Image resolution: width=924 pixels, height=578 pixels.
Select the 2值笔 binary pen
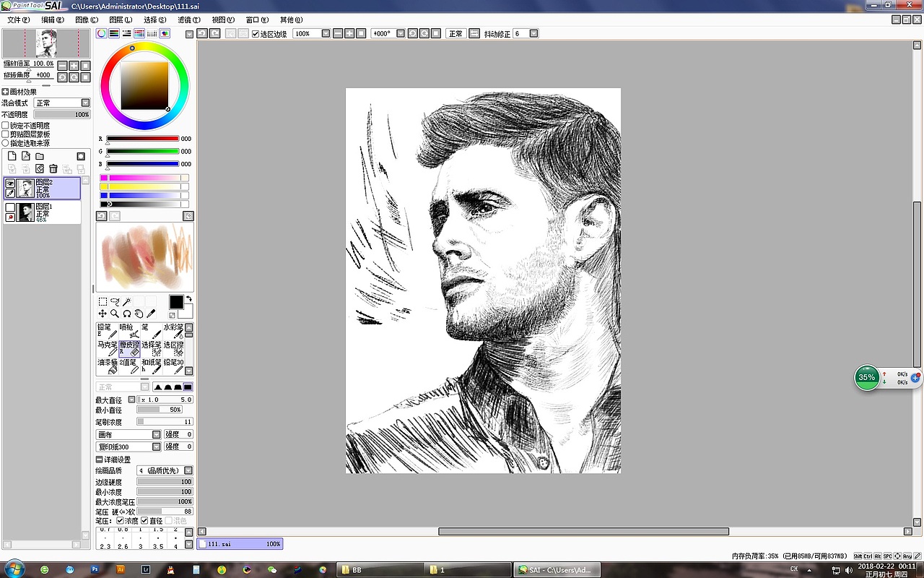[x=128, y=366]
